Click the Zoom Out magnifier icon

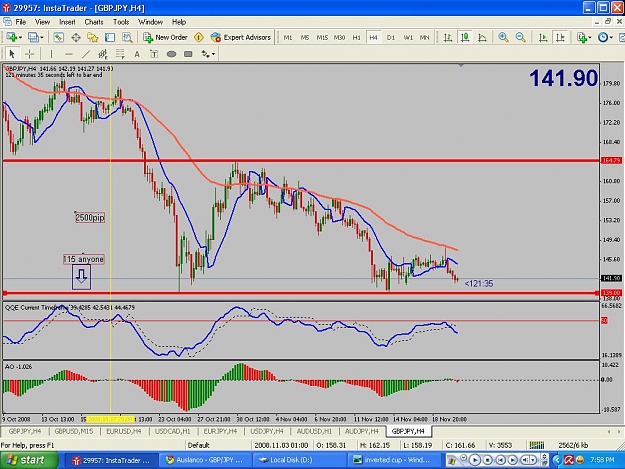tap(520, 37)
